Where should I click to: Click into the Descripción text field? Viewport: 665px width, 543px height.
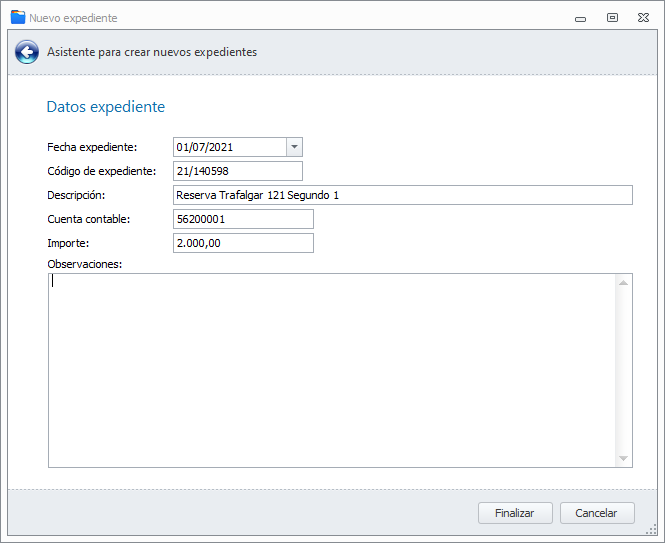point(402,195)
